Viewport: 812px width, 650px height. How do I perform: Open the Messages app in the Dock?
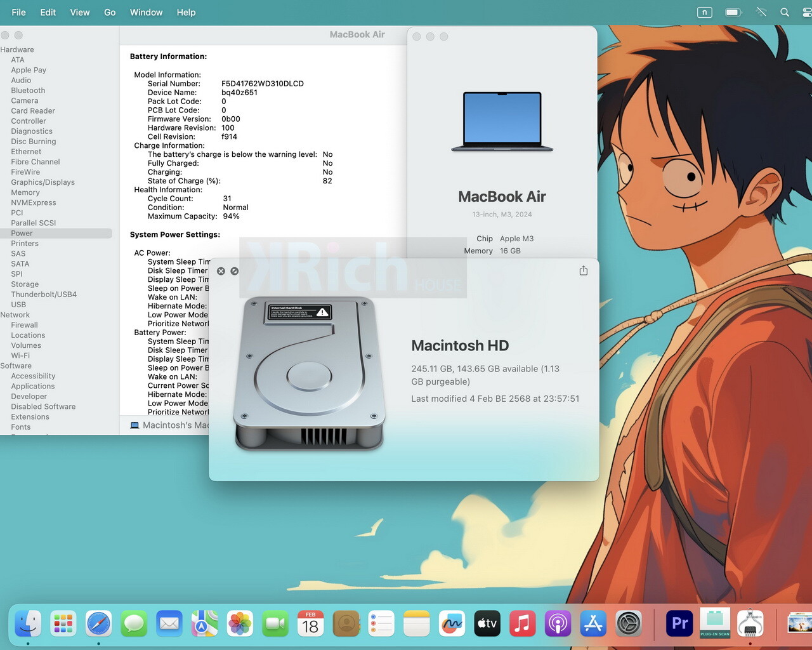(134, 624)
